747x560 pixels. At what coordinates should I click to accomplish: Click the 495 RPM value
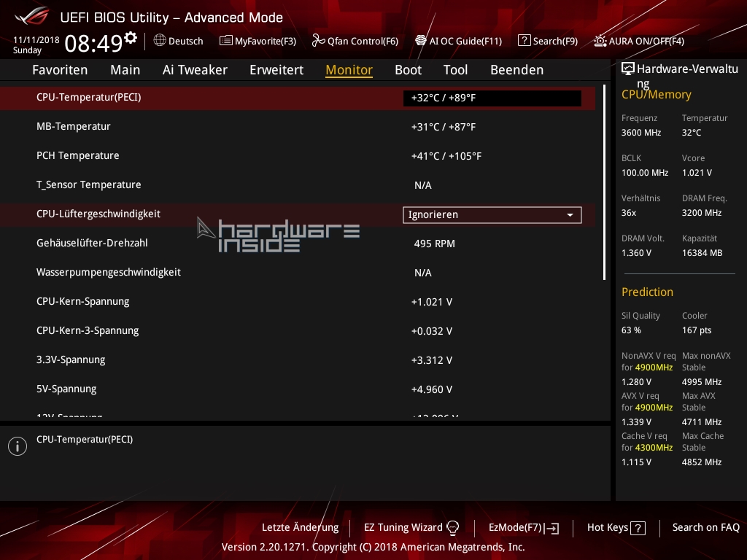[x=435, y=244]
